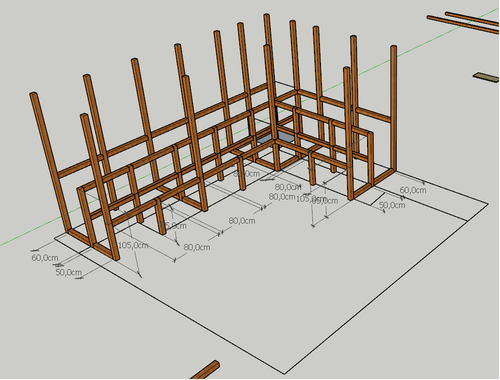500x380 pixels.
Task: Click the left 105,0cm dimension text
Action: [133, 245]
